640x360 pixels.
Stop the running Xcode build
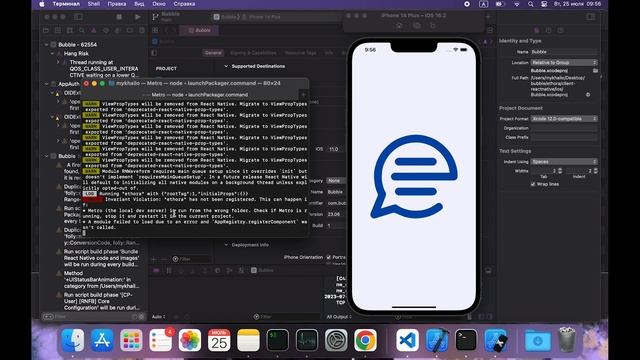click(x=119, y=17)
